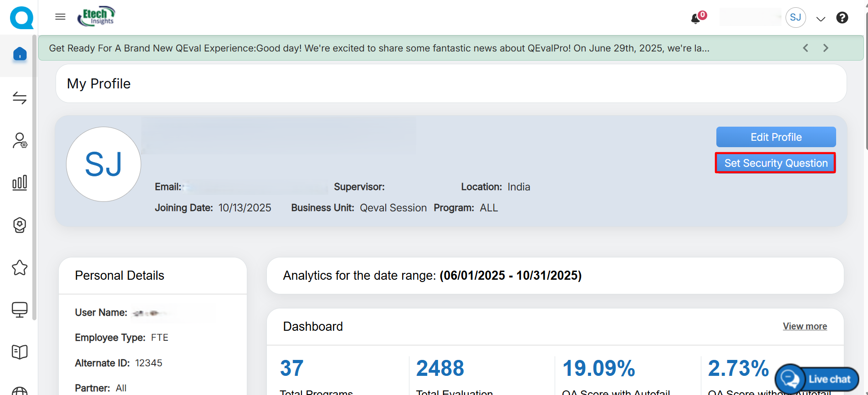The height and width of the screenshot is (395, 868).
Task: Click the notification bell icon
Action: click(696, 18)
